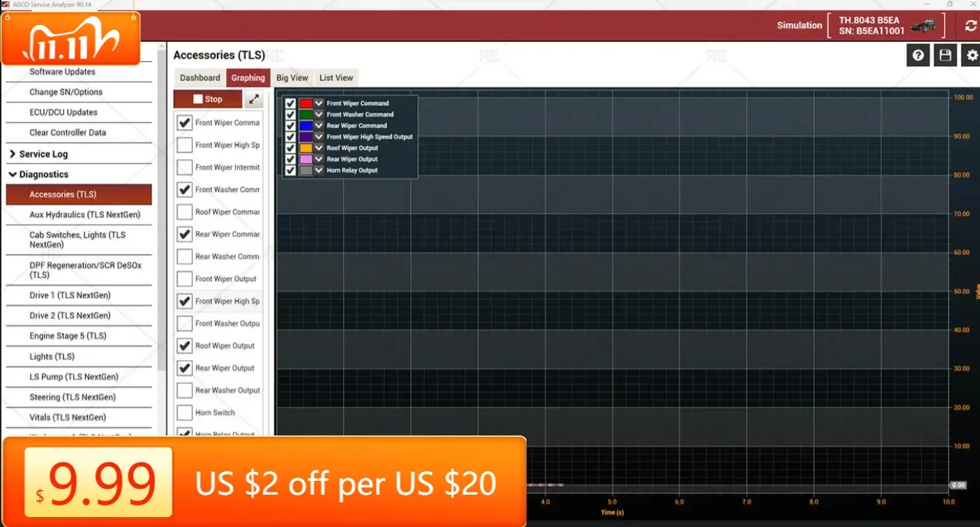
Task: Open Cab Switches, Lights (TLS NextGen)
Action: 79,240
